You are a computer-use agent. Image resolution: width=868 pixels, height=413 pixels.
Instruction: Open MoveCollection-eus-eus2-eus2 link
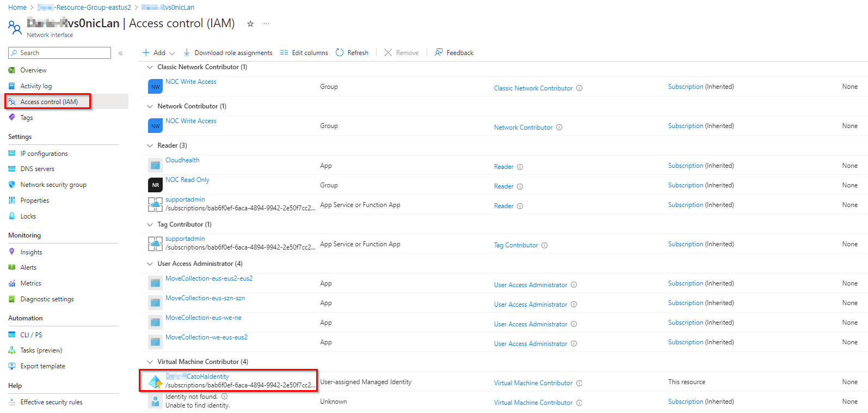(209, 278)
